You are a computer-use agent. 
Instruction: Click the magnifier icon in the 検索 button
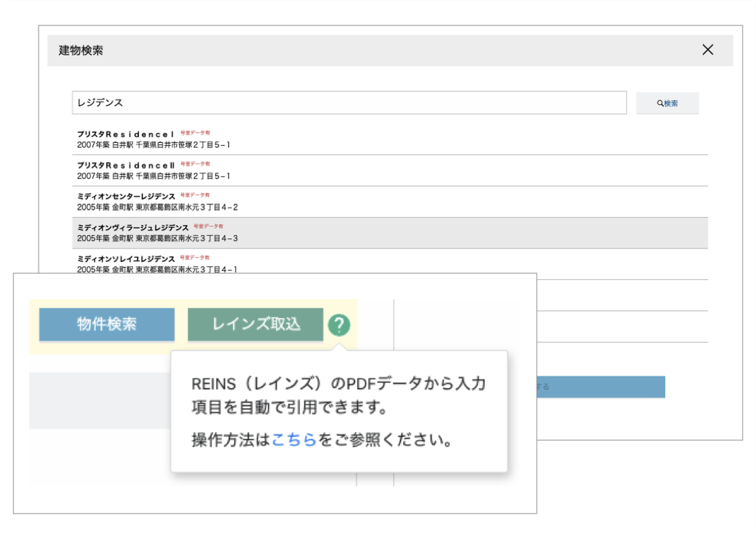(660, 104)
